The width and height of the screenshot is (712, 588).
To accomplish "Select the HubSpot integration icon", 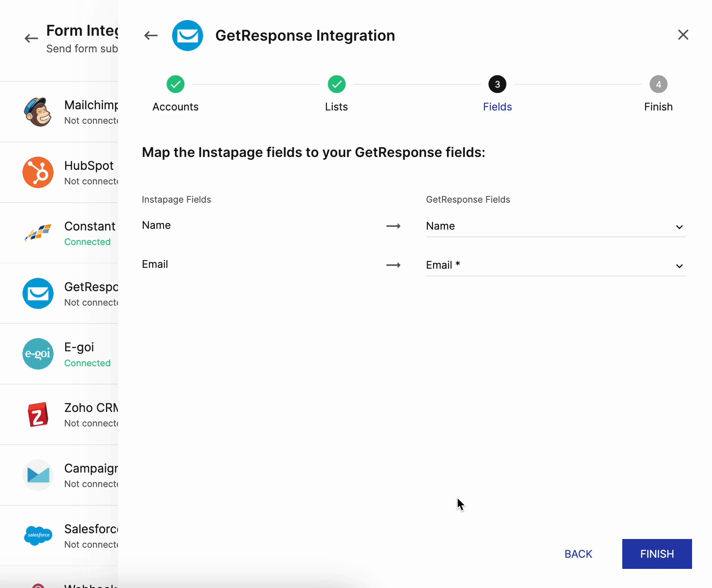I will click(38, 172).
